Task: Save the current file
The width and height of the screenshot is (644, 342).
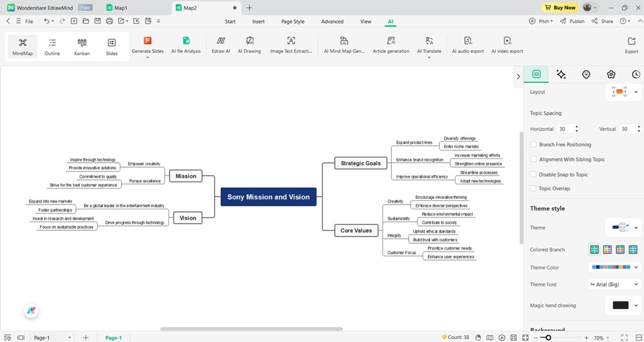Action: pyautogui.click(x=98, y=21)
